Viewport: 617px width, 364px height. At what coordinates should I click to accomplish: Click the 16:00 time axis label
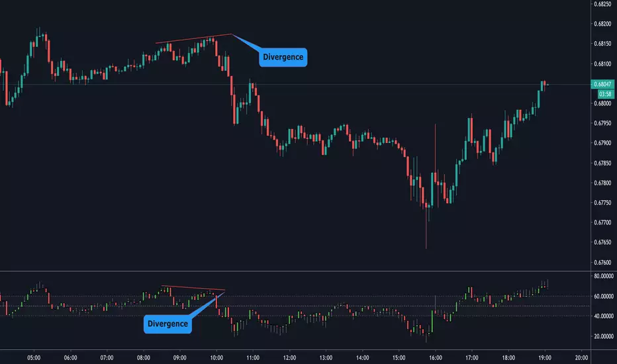point(434,357)
